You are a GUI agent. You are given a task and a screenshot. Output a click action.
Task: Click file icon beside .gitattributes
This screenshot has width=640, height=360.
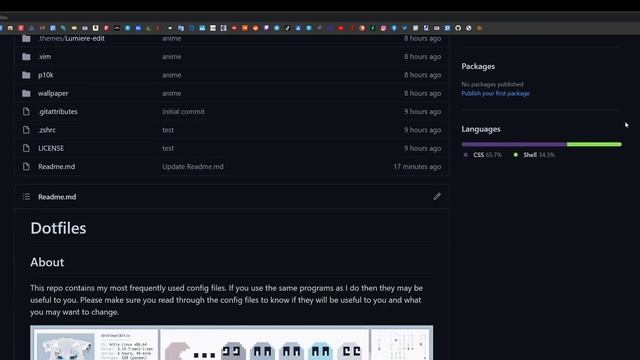coord(26,111)
